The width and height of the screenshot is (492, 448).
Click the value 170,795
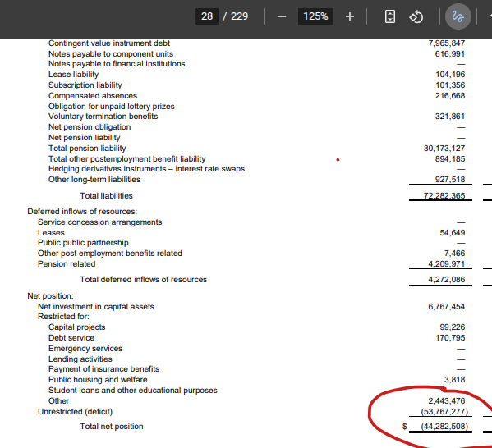pos(450,338)
